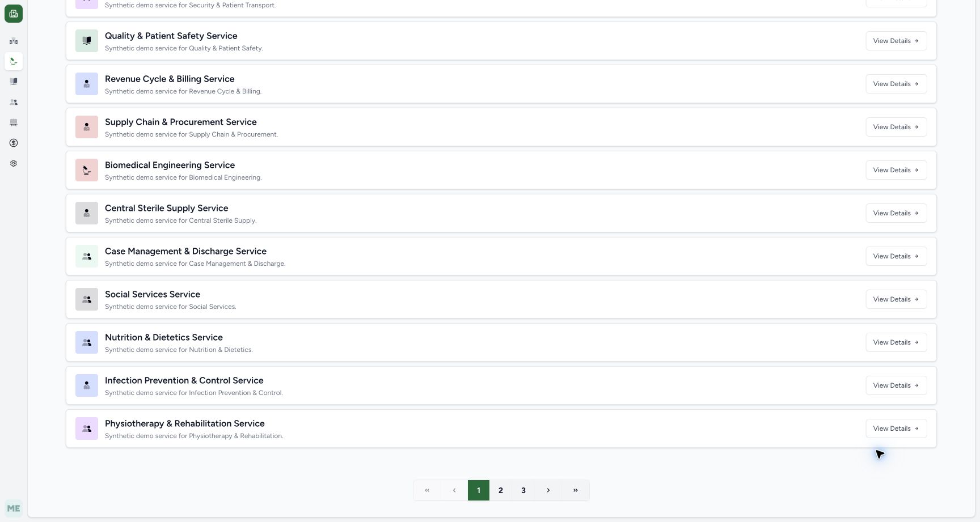The height and width of the screenshot is (522, 980).
Task: View details for Infection Prevention & Control Service
Action: [896, 385]
